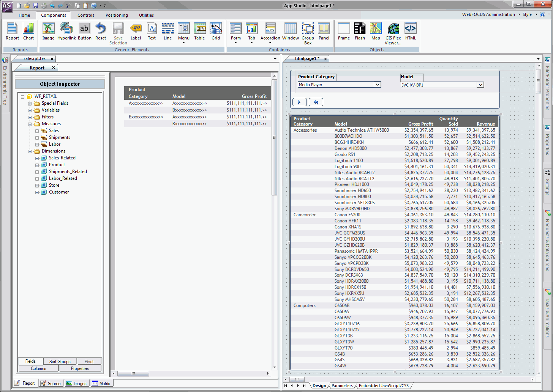Add a Group Box container
This screenshot has height=392, width=553.
pyautogui.click(x=308, y=33)
